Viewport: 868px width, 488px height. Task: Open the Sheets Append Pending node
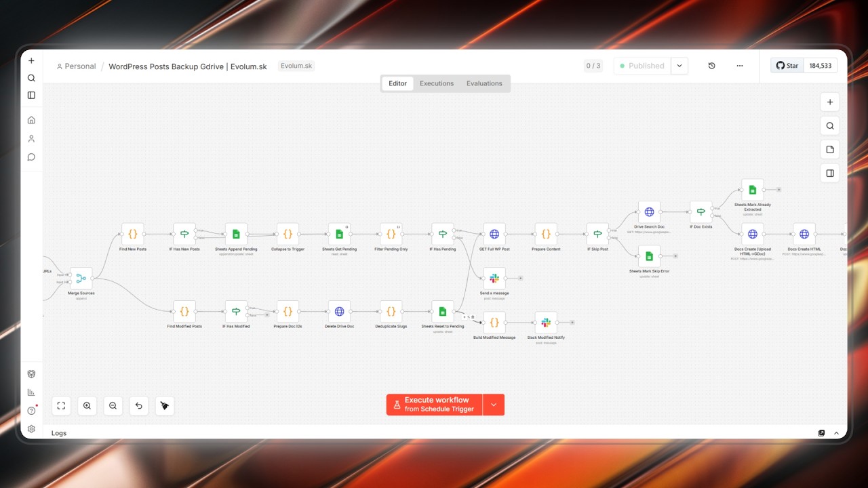pyautogui.click(x=236, y=234)
